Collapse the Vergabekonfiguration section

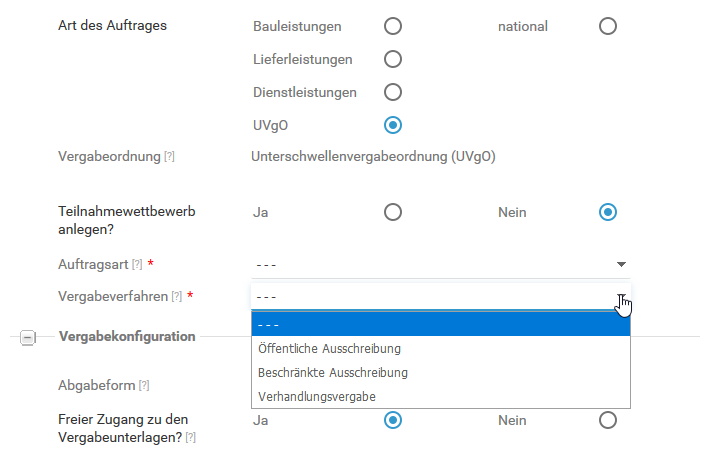pyautogui.click(x=28, y=338)
